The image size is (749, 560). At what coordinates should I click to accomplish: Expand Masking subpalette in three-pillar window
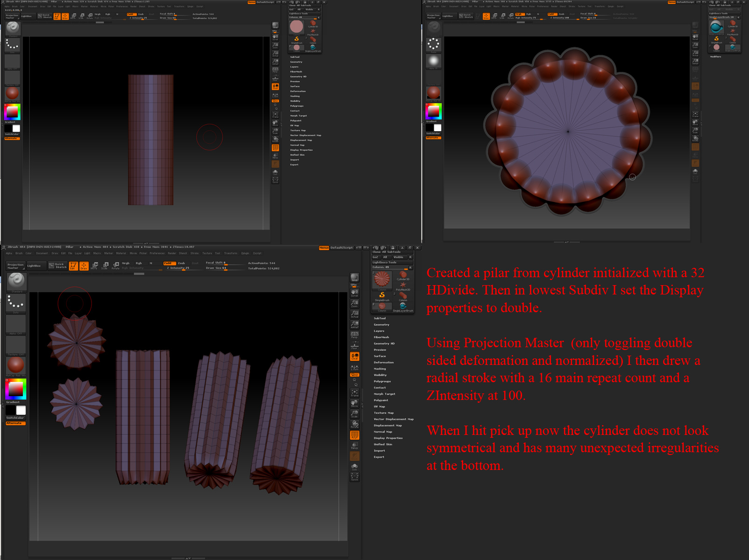point(380,369)
